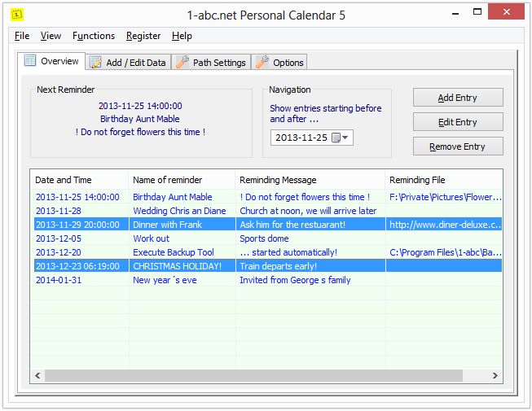Screen dimensions: 532x411
Task: Click the Options wrench icon
Action: (x=262, y=62)
